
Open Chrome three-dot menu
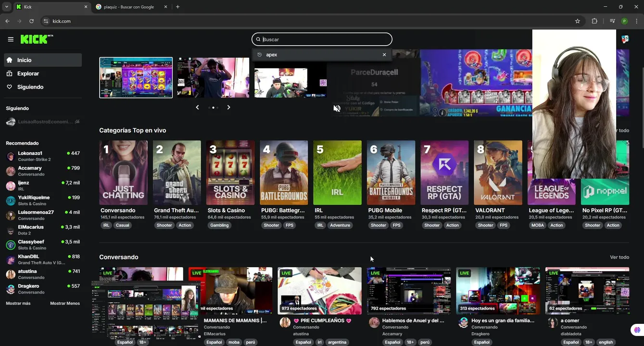[637, 21]
